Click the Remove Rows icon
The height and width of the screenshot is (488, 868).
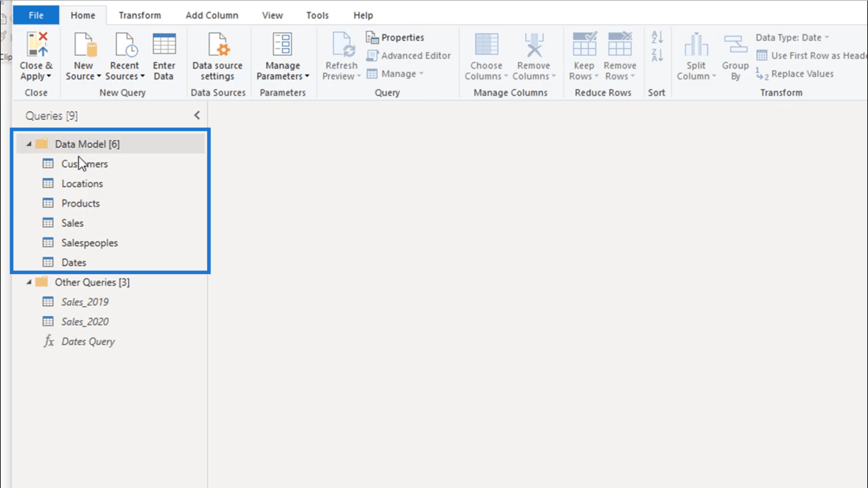[620, 44]
